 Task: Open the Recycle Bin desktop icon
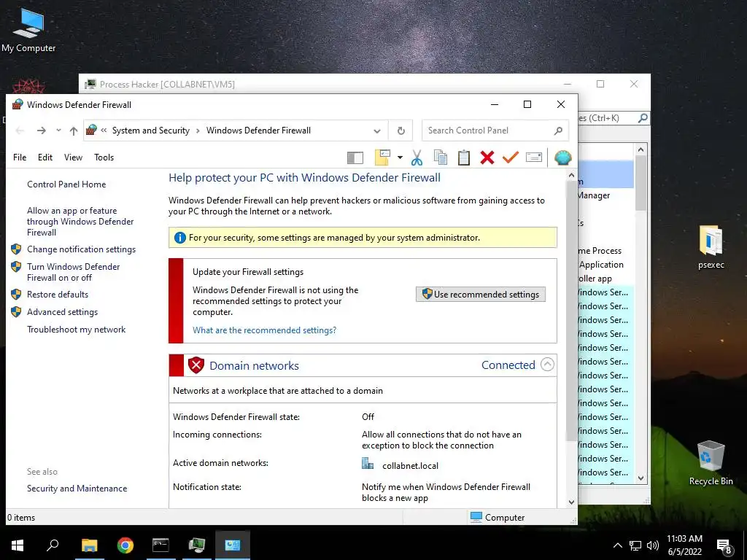[711, 463]
